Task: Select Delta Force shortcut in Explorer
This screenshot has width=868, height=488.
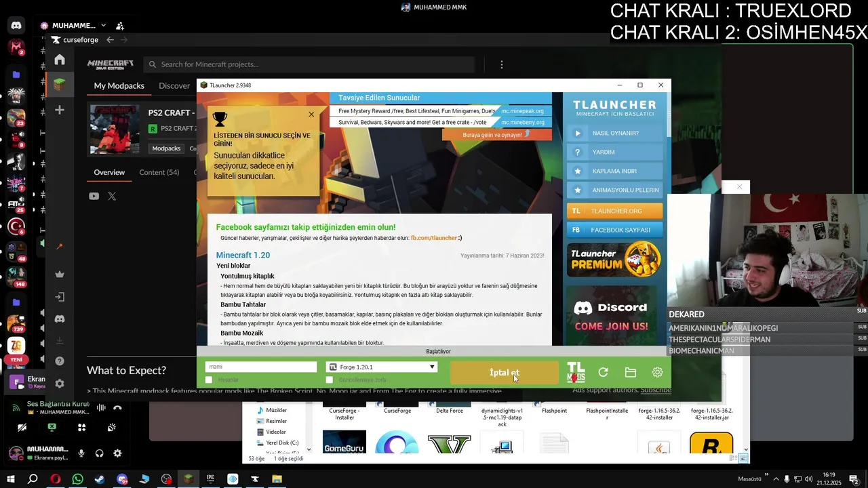Action: 450,411
